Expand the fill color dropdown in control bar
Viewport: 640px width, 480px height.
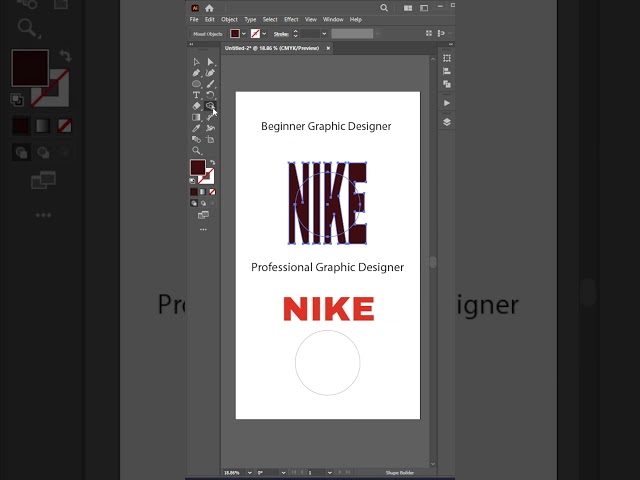click(x=244, y=34)
